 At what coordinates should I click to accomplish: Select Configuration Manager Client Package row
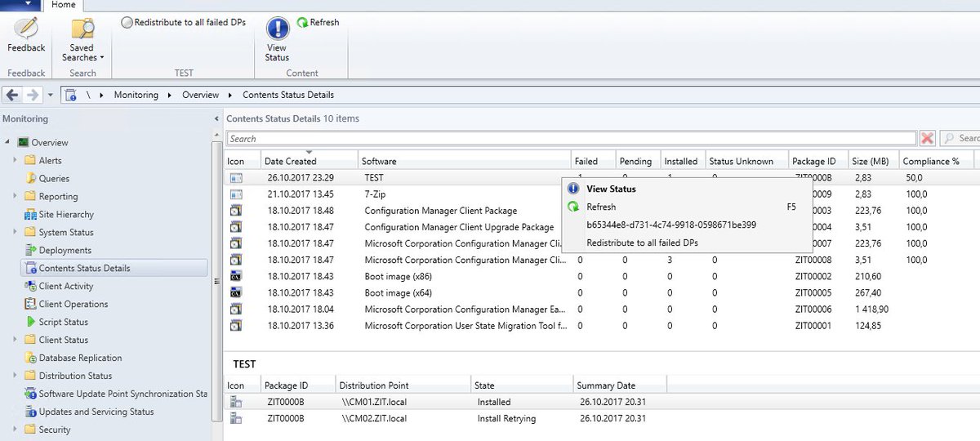(602, 211)
